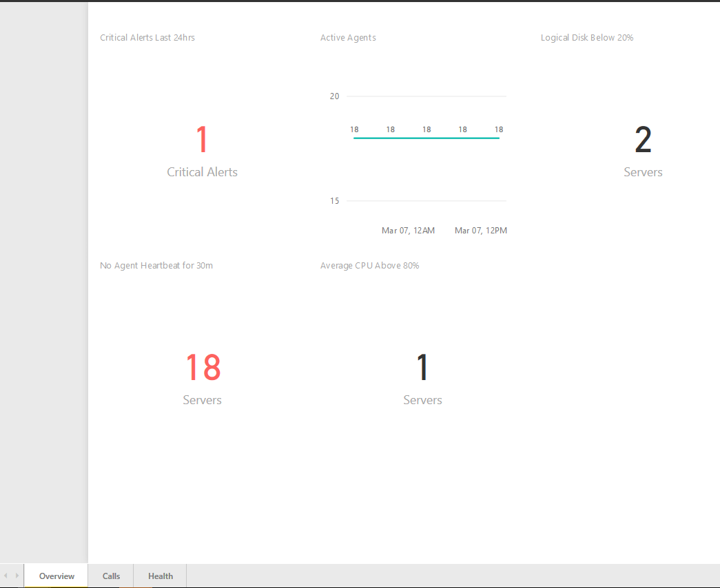Click the teal Active Agents trend line
This screenshot has height=588, width=720.
pos(426,138)
